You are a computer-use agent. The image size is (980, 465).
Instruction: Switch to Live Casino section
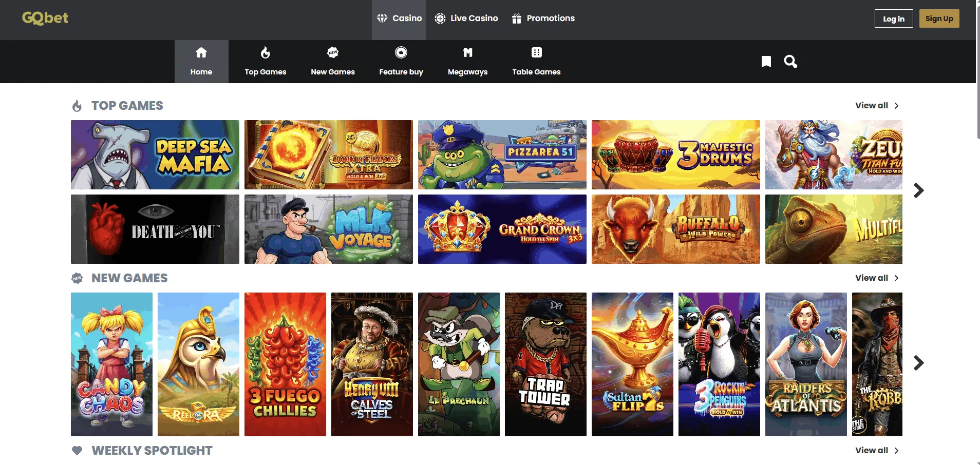[466, 18]
